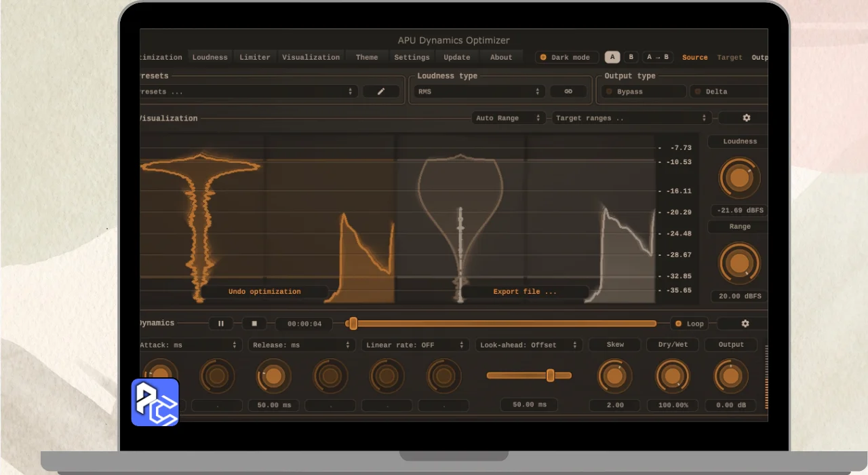Open visualization settings gear icon

(x=746, y=118)
